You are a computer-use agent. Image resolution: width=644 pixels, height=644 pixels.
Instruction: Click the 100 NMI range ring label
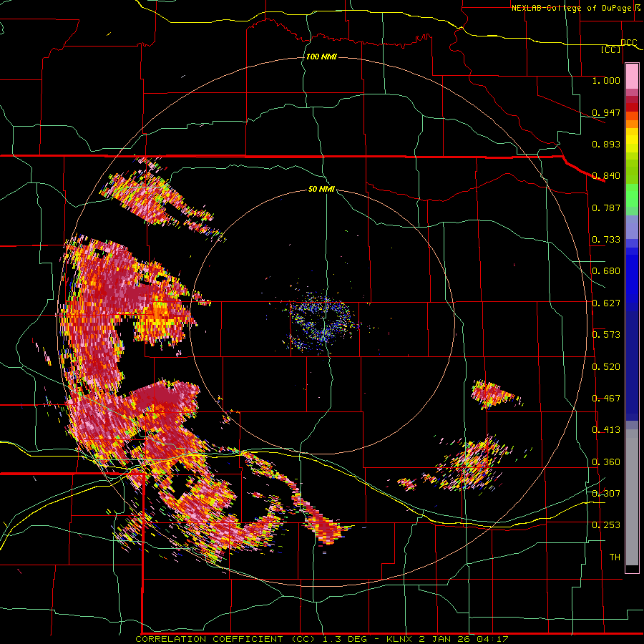click(321, 57)
